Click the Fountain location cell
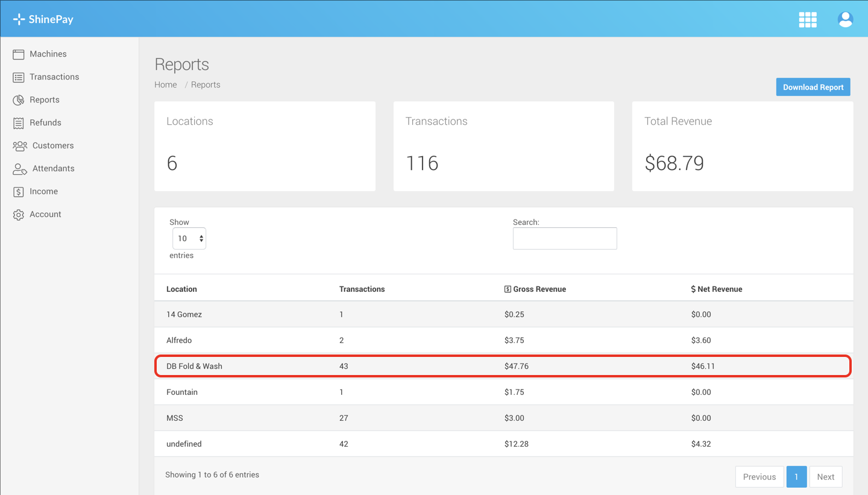This screenshot has height=495, width=868. 182,392
